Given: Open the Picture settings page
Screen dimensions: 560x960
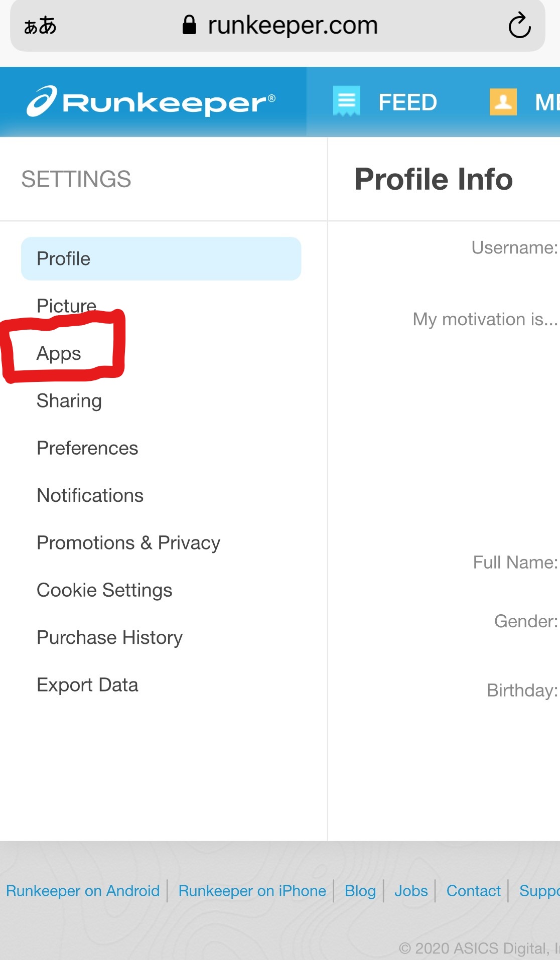Looking at the screenshot, I should (x=66, y=306).
